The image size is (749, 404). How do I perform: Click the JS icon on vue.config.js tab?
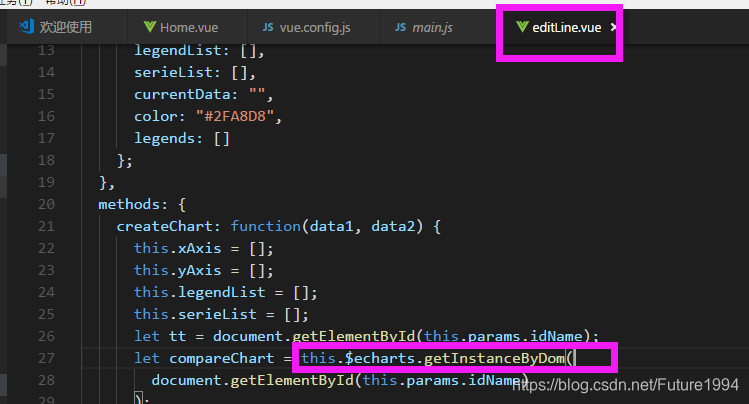click(x=268, y=27)
